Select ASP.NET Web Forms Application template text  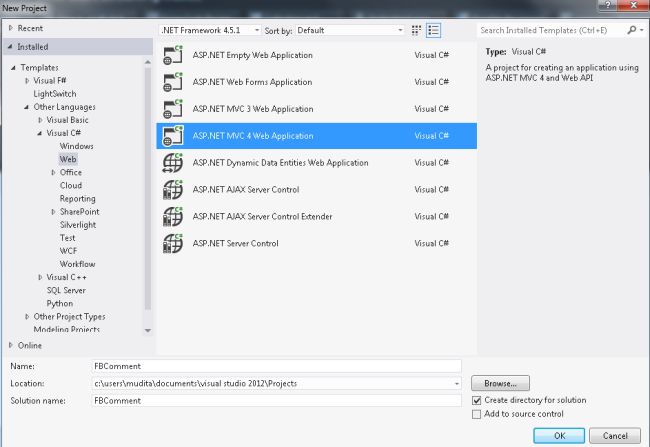252,82
